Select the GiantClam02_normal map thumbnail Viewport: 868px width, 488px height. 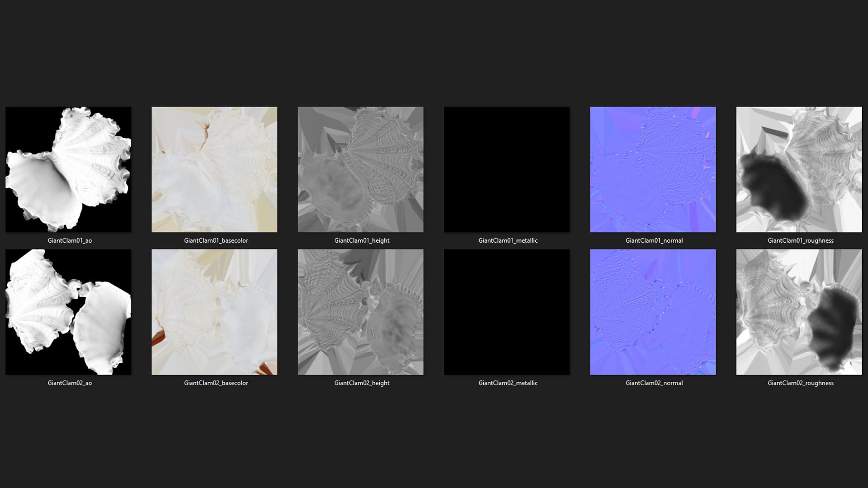coord(653,312)
